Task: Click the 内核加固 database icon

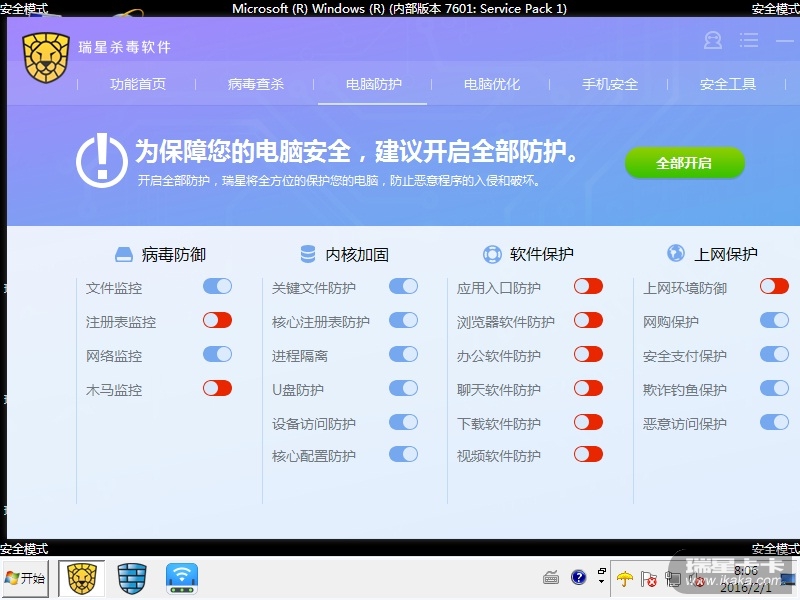Action: click(x=308, y=254)
